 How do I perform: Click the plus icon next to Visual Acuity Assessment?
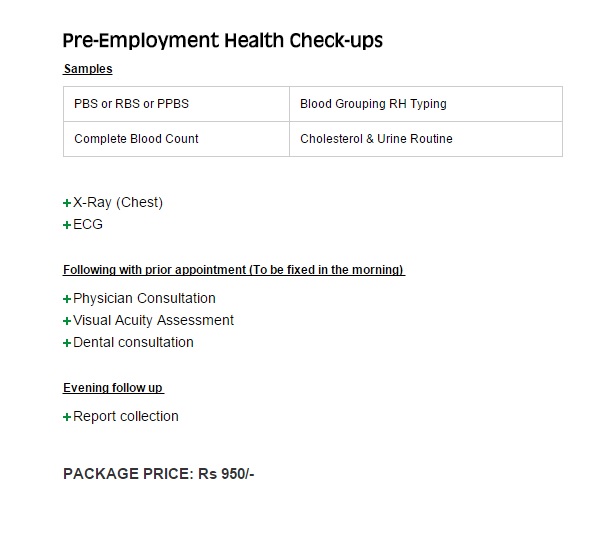click(67, 321)
